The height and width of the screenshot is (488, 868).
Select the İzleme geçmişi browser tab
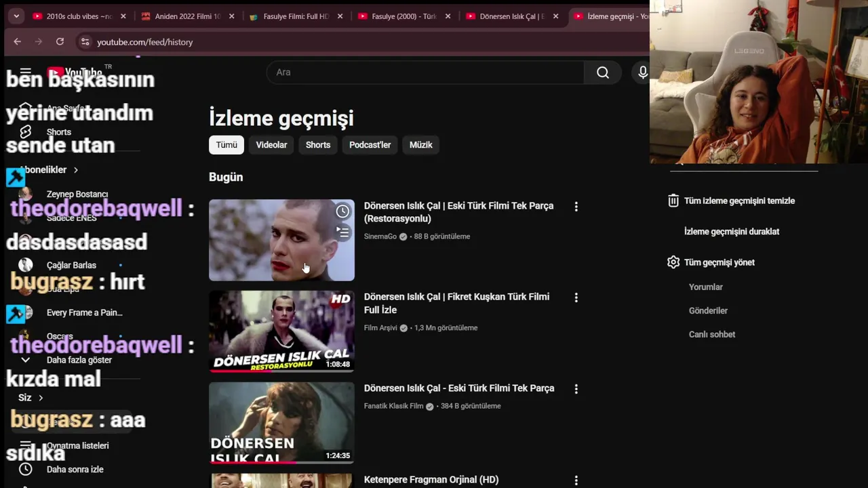610,16
